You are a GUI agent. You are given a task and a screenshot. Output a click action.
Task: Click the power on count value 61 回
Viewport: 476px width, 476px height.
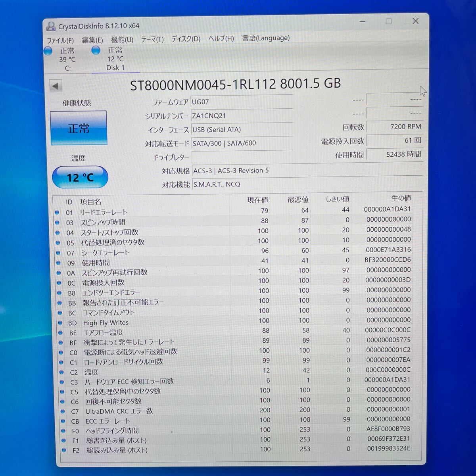pos(395,140)
